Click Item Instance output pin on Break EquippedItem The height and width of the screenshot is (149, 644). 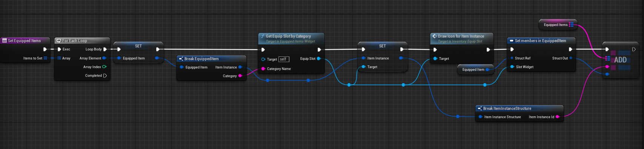pos(240,67)
